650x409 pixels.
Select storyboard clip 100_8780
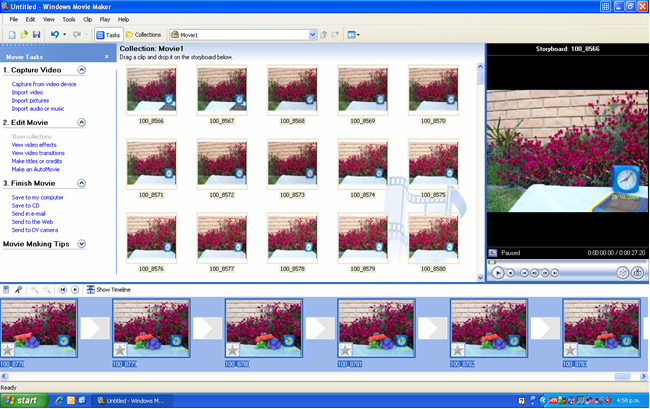264,329
